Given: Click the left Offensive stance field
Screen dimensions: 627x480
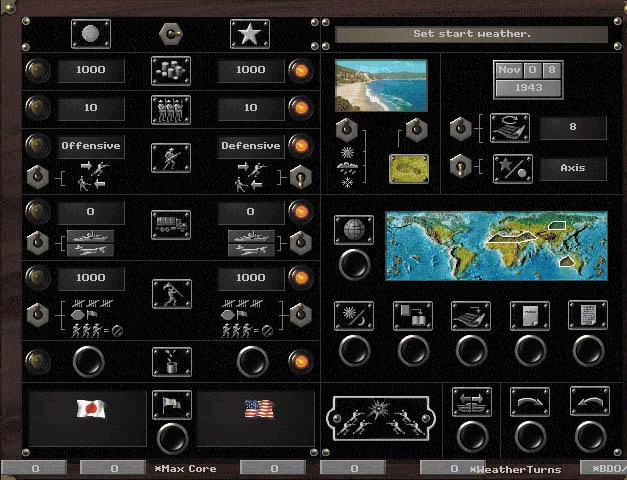Looking at the screenshot, I should coord(91,146).
